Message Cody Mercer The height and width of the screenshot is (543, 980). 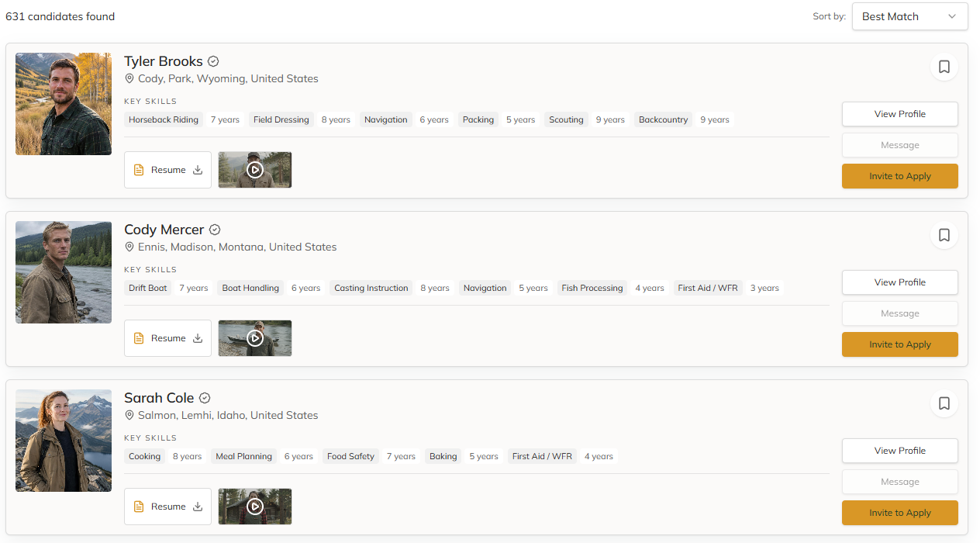[900, 313]
